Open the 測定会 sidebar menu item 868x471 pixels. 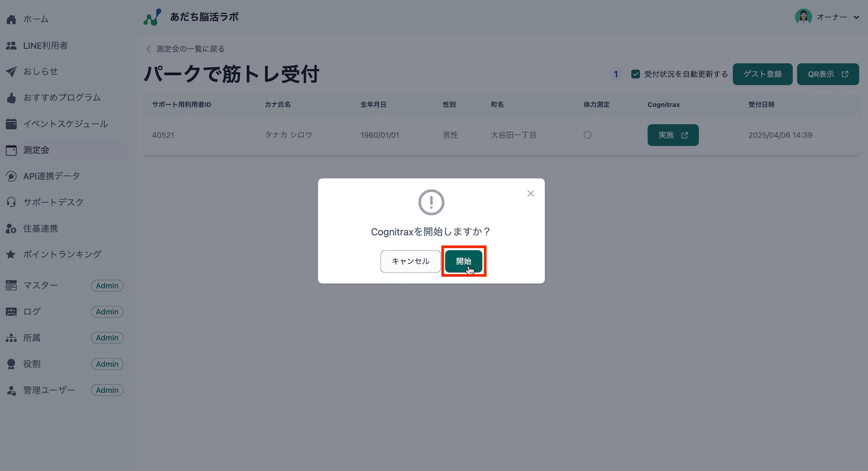37,150
